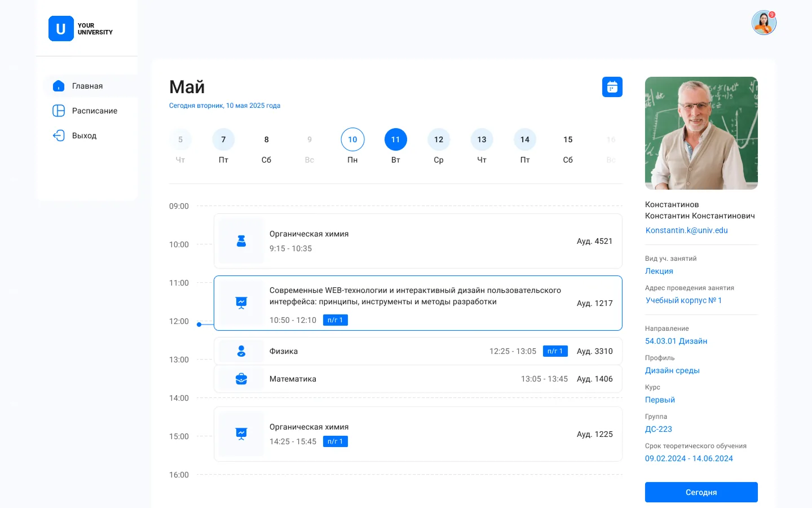The height and width of the screenshot is (508, 812).
Task: Click the icon of Органическая химия 14:25 class
Action: (x=241, y=434)
